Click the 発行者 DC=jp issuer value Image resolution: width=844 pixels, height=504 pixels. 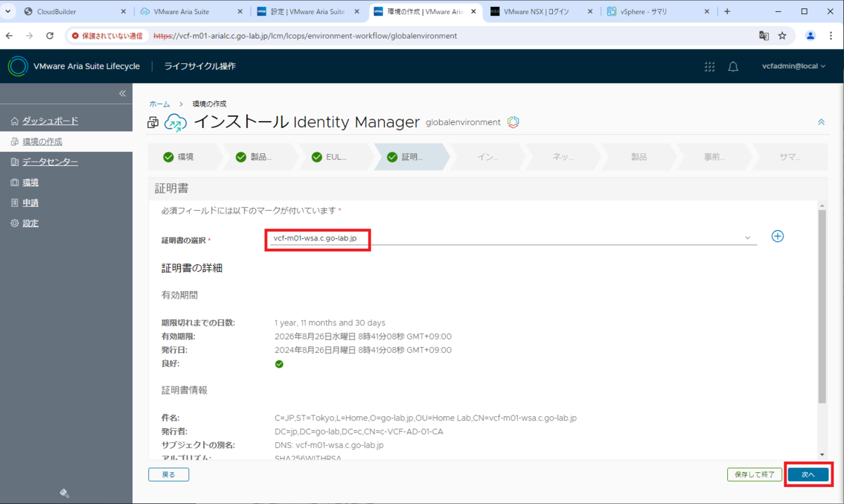359,431
